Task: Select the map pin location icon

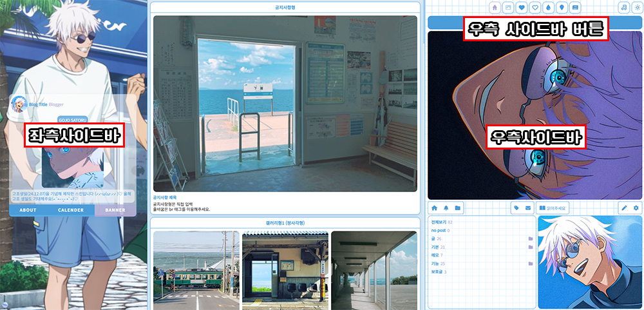Action: [x=562, y=7]
